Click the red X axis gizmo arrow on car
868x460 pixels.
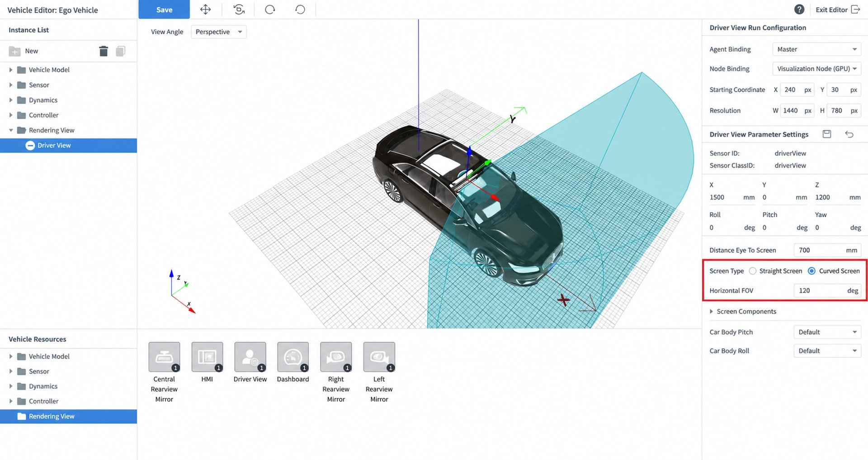click(495, 198)
